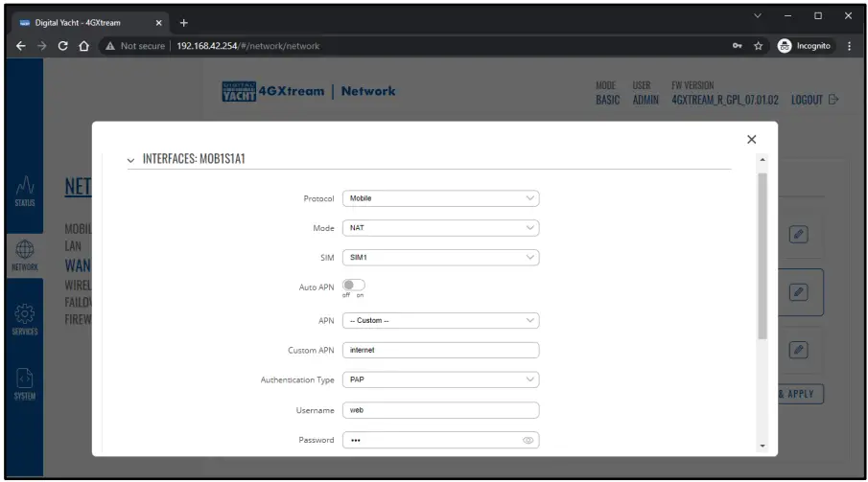868x482 pixels.
Task: Close the interface settings dialog
Action: tap(751, 140)
